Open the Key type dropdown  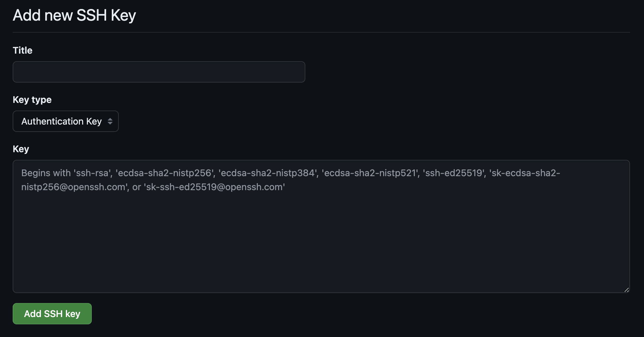(66, 121)
